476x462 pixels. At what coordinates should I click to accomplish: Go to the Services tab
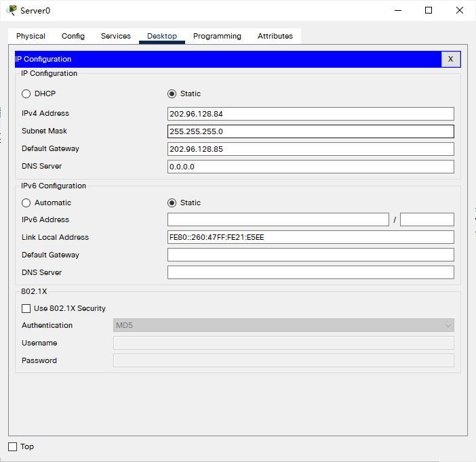point(116,37)
